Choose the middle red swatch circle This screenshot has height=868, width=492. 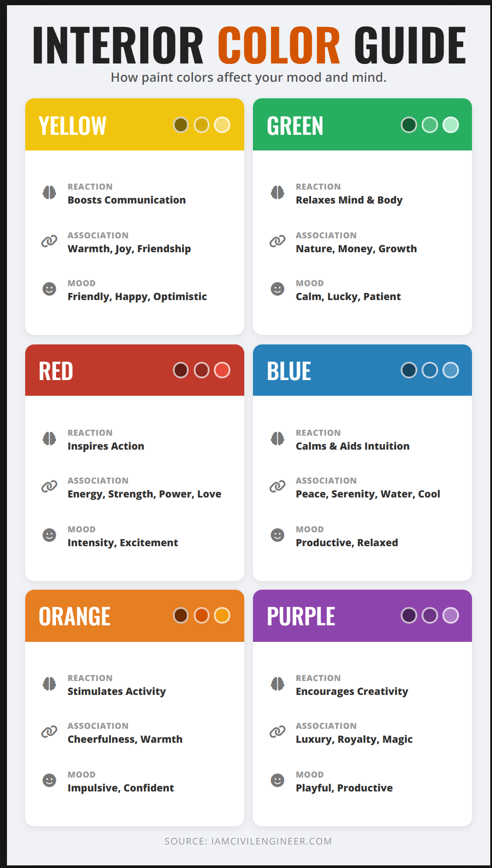tap(202, 370)
